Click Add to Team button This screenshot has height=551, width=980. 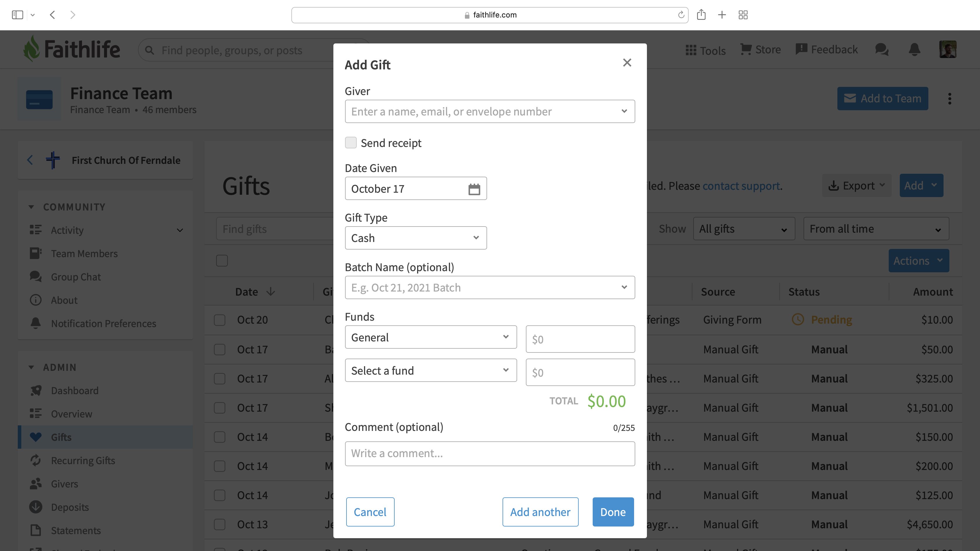click(x=883, y=99)
